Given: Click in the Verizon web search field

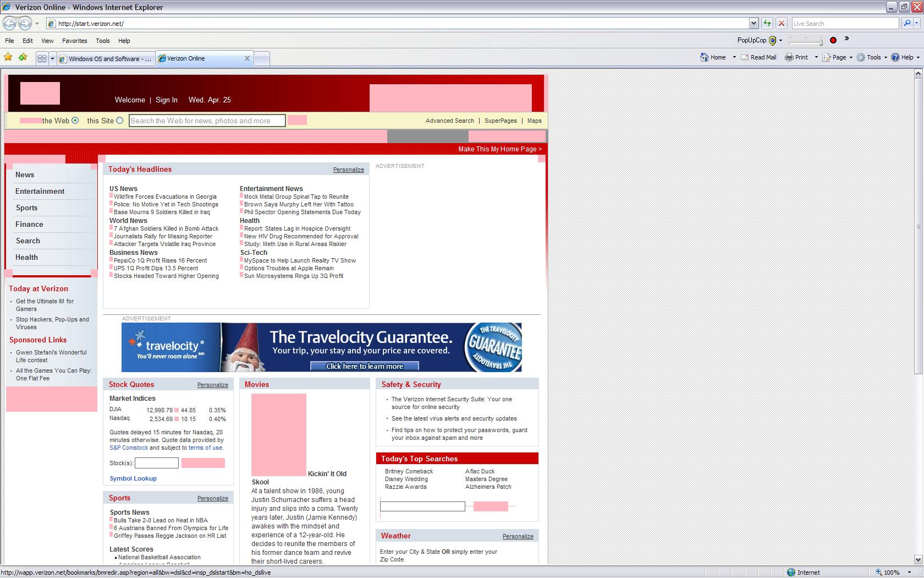Looking at the screenshot, I should (x=207, y=121).
